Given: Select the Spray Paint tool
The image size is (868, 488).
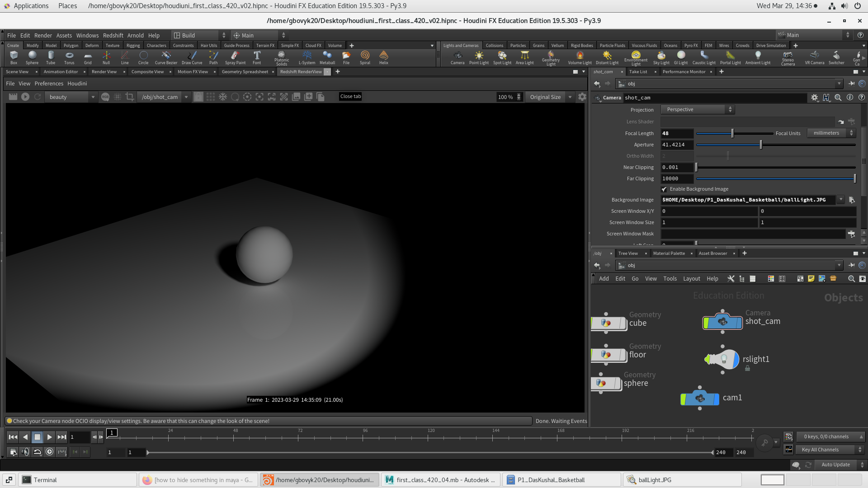Looking at the screenshot, I should click(235, 57).
